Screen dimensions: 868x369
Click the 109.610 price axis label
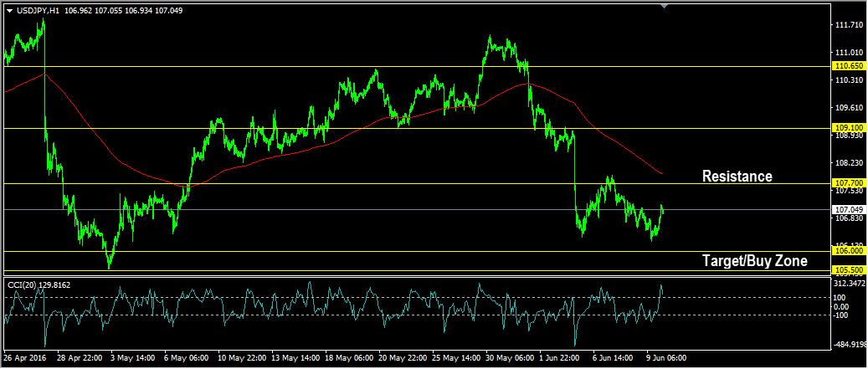click(x=850, y=108)
